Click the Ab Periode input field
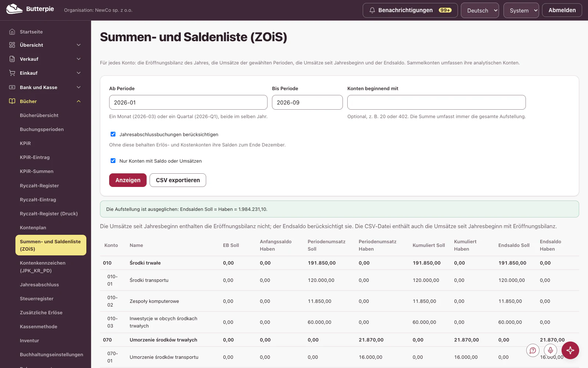This screenshot has height=368, width=588. point(188,102)
